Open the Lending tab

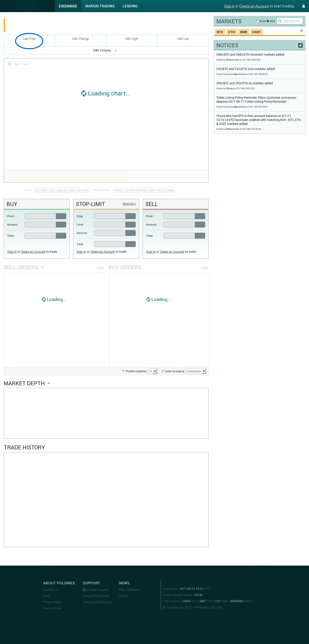point(130,6)
